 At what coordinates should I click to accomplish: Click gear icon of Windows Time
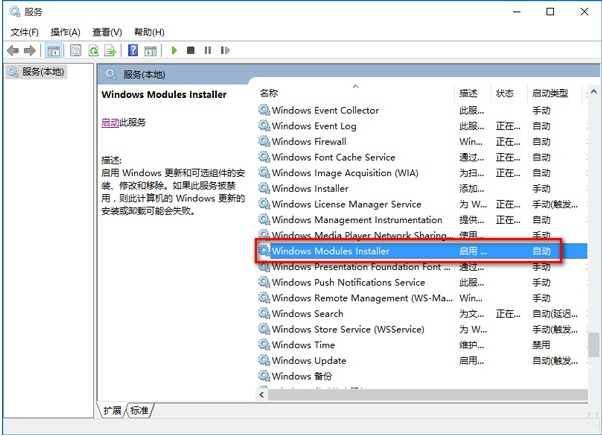click(x=264, y=345)
